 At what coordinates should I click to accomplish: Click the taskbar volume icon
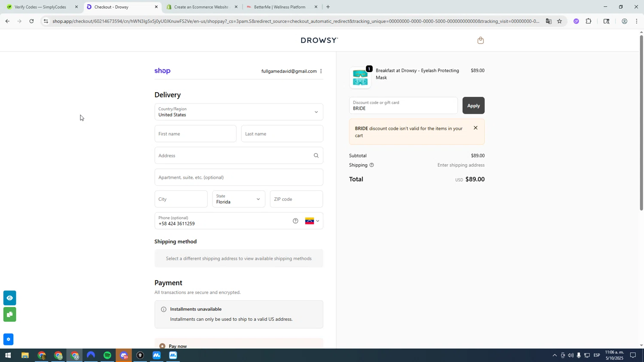coord(571,355)
